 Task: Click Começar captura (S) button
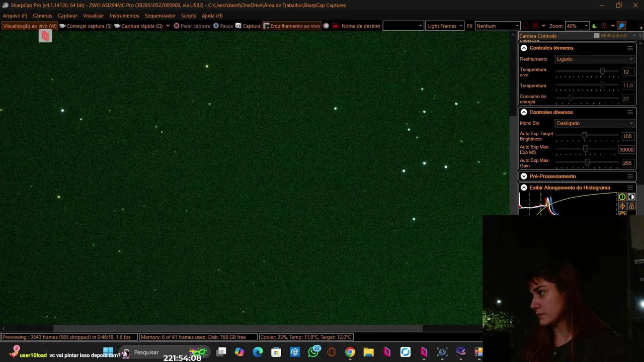pos(86,26)
